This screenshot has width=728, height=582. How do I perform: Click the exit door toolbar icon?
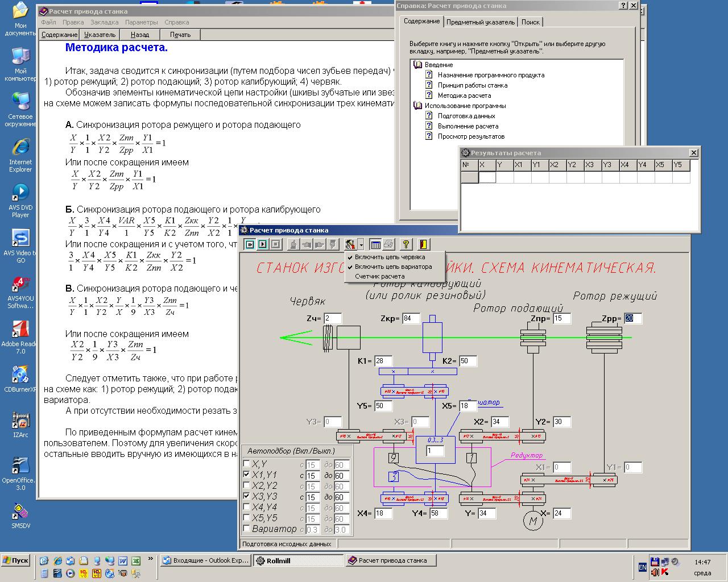click(423, 244)
